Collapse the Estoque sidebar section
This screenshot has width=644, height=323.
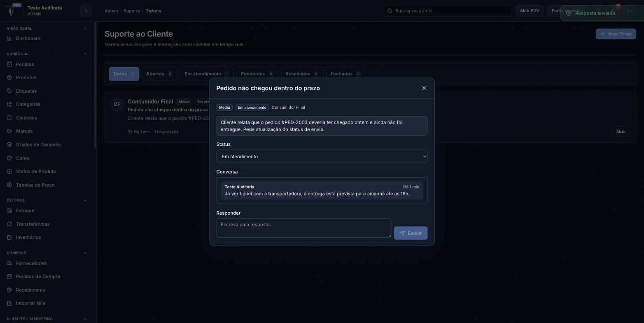[x=85, y=200]
